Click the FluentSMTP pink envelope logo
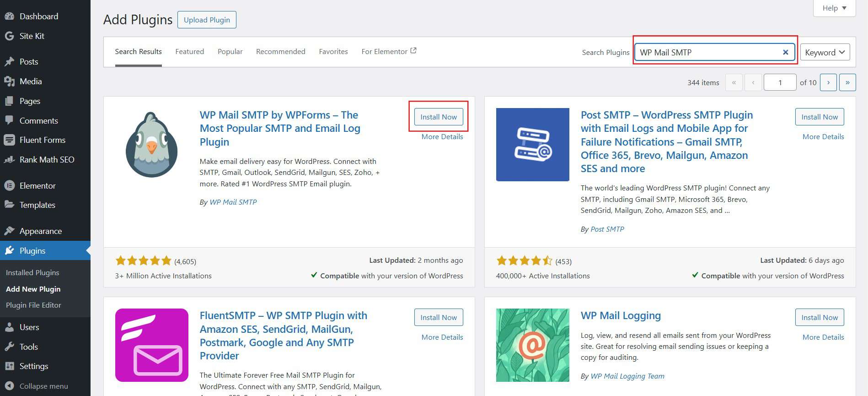The height and width of the screenshot is (396, 868). pyautogui.click(x=152, y=345)
